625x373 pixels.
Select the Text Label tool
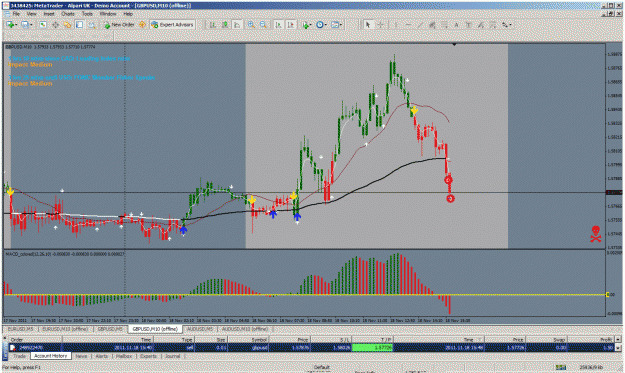click(x=469, y=25)
